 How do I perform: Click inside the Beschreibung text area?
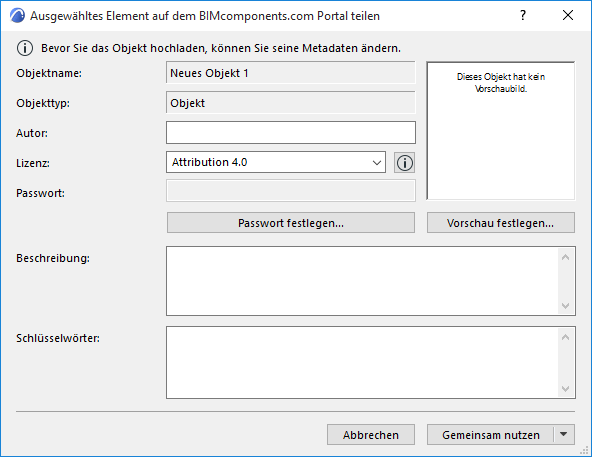(x=362, y=281)
